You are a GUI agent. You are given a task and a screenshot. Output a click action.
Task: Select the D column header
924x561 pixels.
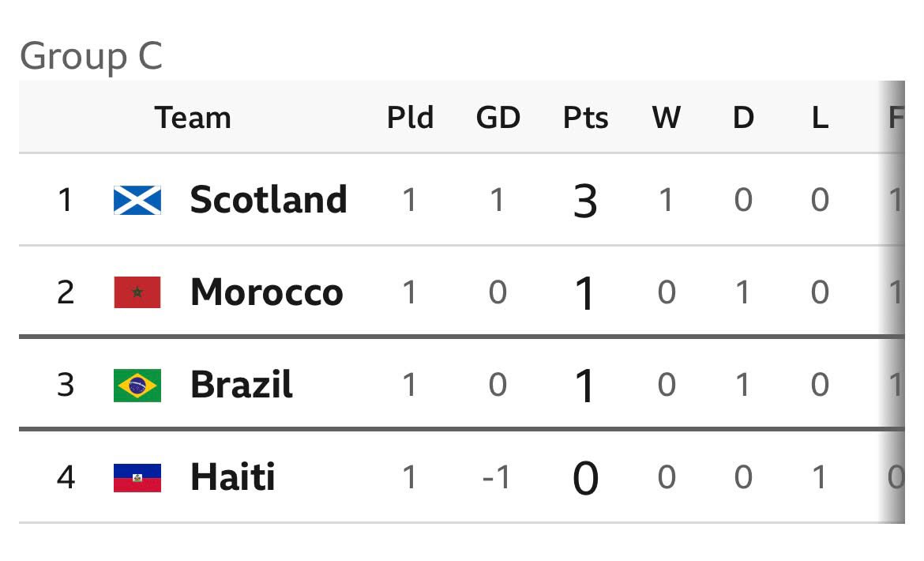click(x=743, y=117)
